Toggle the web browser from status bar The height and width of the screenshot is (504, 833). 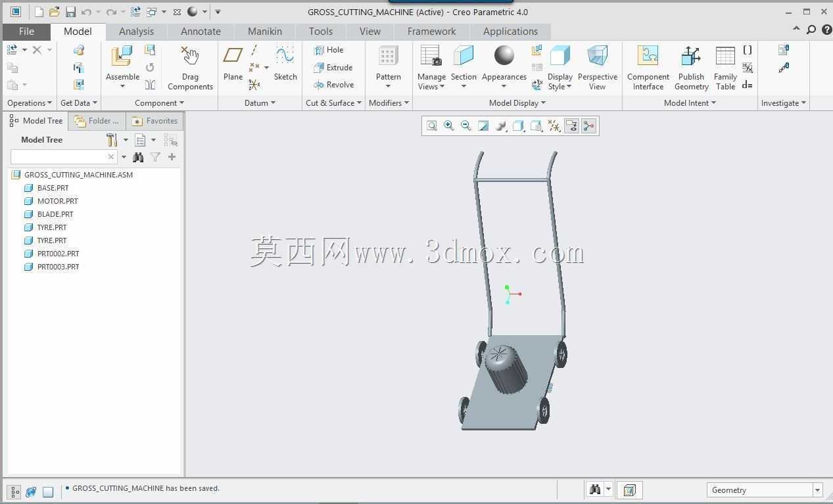click(31, 492)
